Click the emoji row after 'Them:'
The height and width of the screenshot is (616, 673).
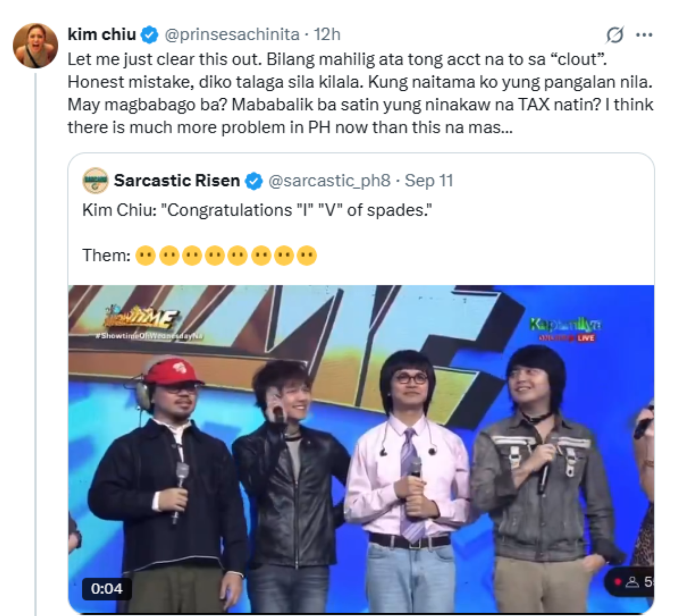click(x=226, y=256)
